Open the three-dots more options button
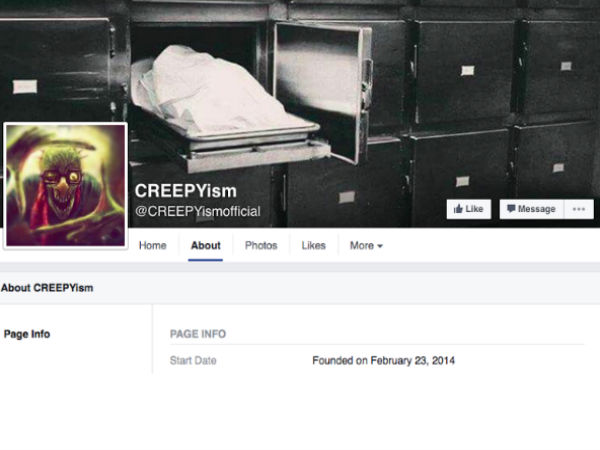 coord(579,209)
